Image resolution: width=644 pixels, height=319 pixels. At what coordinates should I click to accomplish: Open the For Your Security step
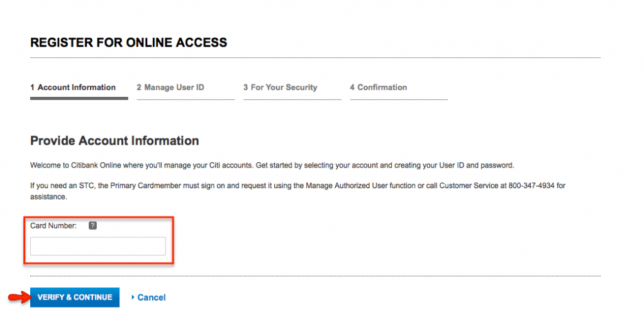280,87
